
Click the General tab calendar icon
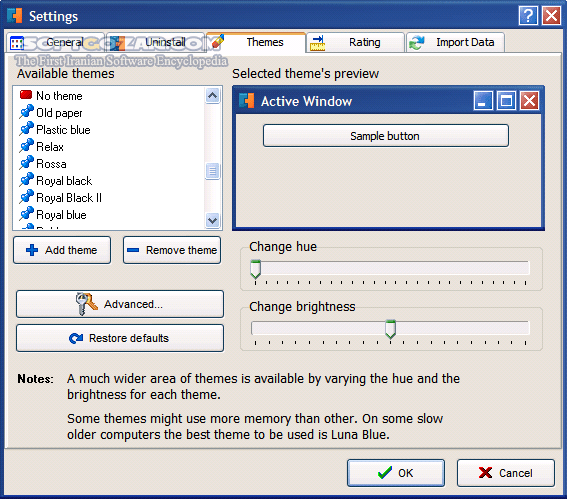tap(17, 43)
